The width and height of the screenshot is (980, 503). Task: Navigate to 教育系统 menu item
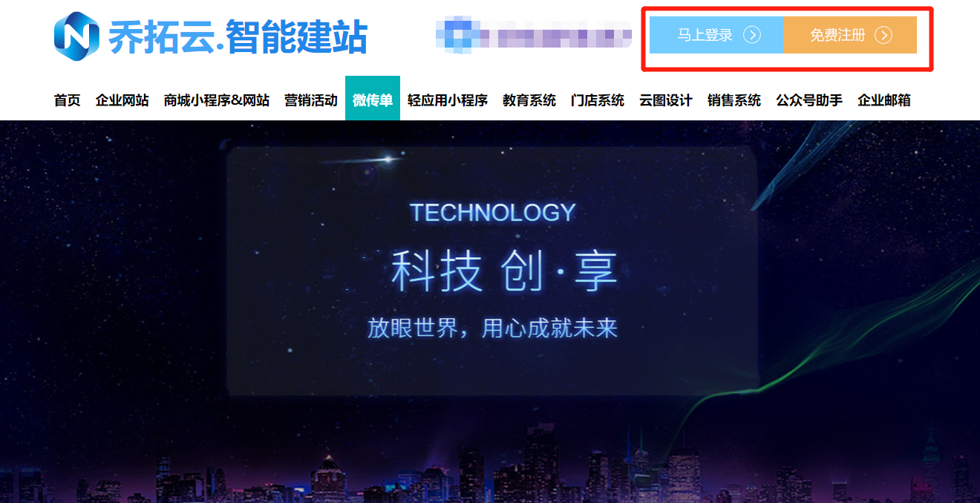tap(529, 100)
